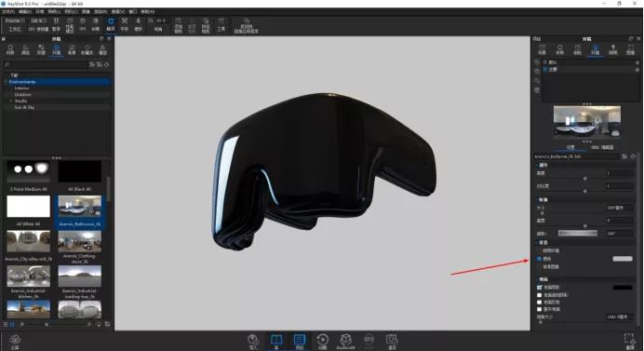Click the undock icon of the Project panel
This screenshot has width=644, height=351.
631,38
